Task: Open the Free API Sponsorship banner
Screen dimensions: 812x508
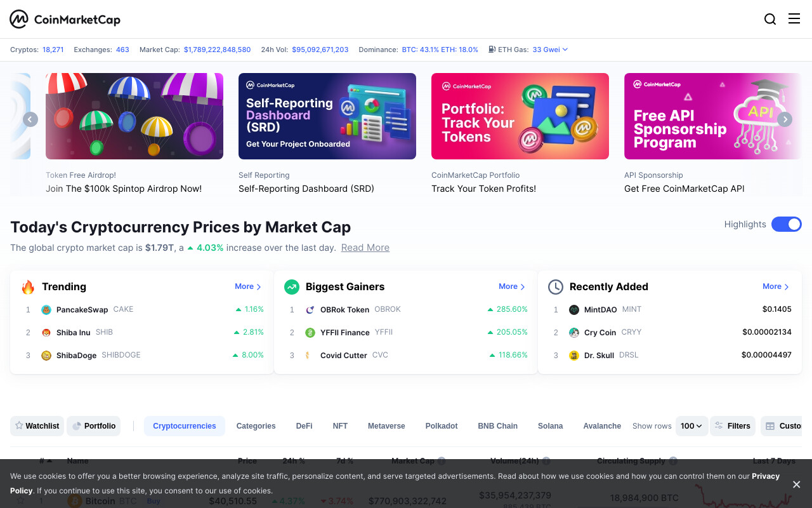Action: (x=713, y=116)
